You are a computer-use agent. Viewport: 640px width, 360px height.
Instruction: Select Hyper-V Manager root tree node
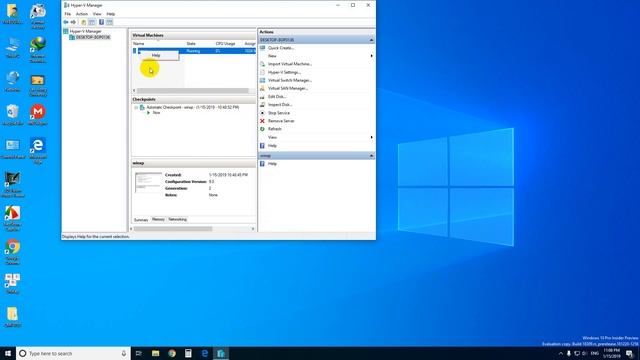[x=85, y=31]
